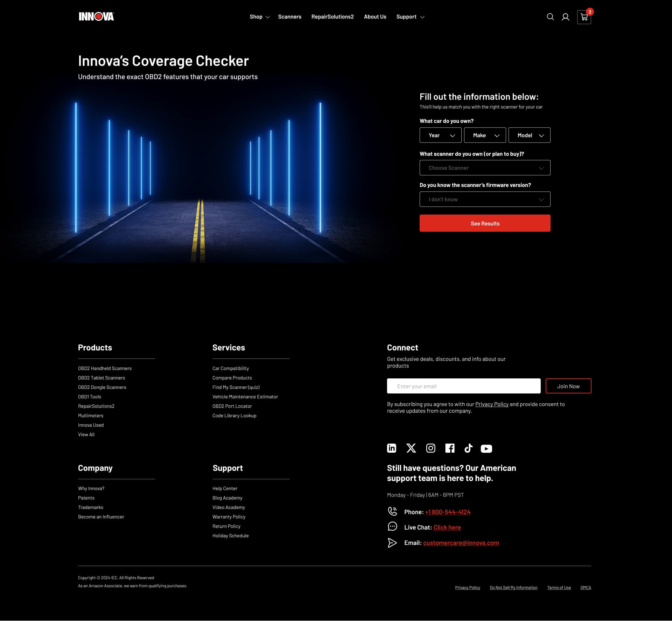Open Warranty Policy link

[x=229, y=517]
